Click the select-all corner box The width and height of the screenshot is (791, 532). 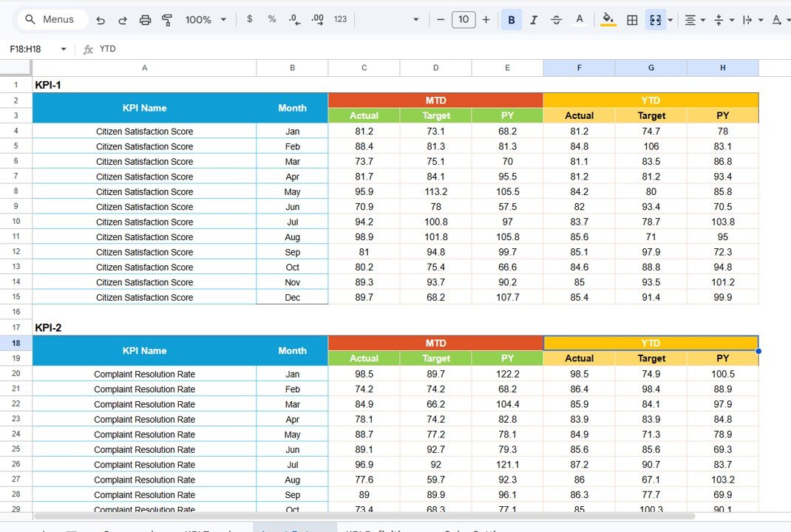(x=16, y=68)
